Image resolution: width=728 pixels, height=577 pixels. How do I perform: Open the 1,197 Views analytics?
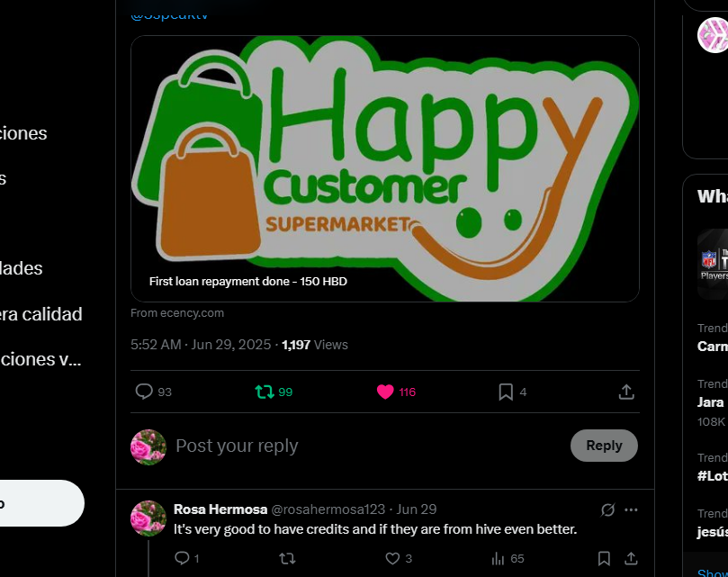(315, 345)
